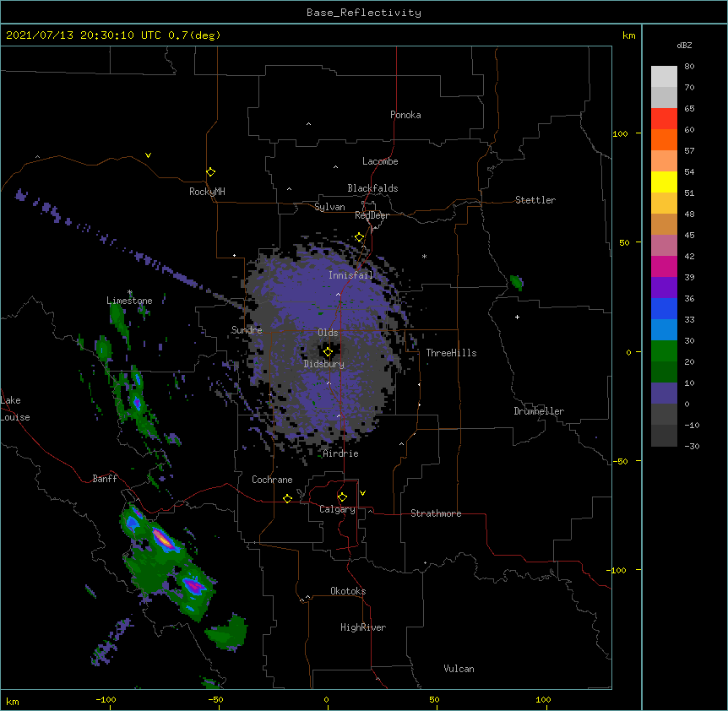The width and height of the screenshot is (728, 711).
Task: Click the white asterisk marker east of Innisfail
Action: (x=424, y=256)
